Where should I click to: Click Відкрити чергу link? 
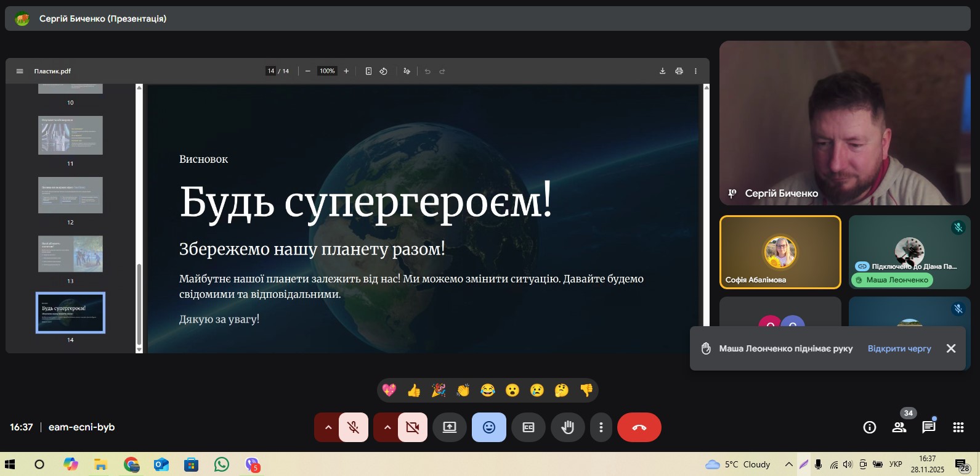pyautogui.click(x=899, y=348)
